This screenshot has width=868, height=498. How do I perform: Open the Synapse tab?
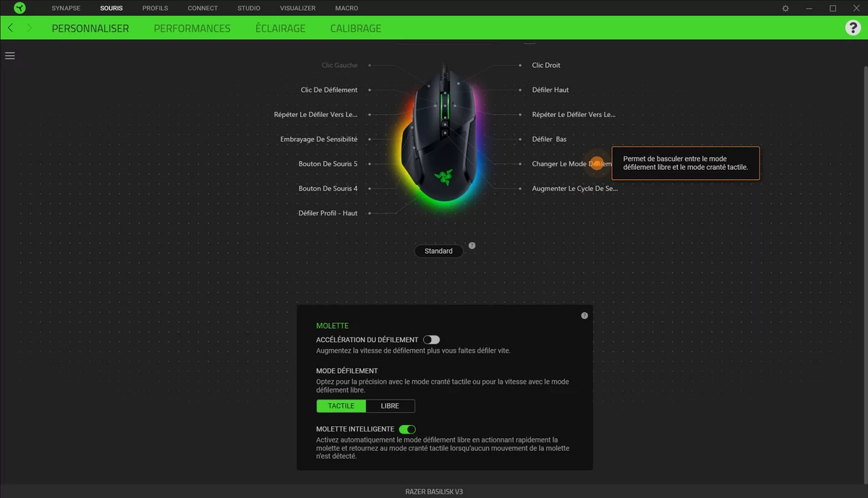coord(66,8)
